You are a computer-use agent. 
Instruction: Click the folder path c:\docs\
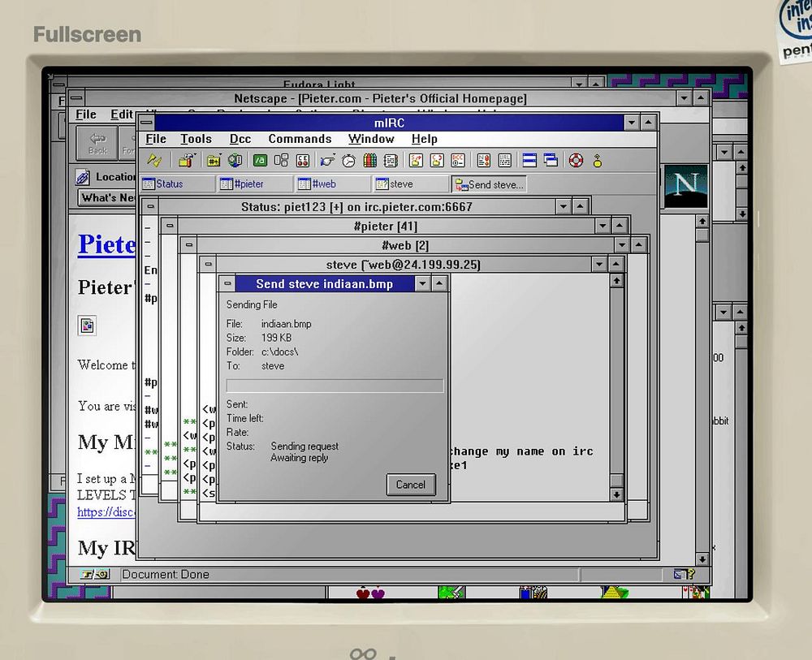279,352
